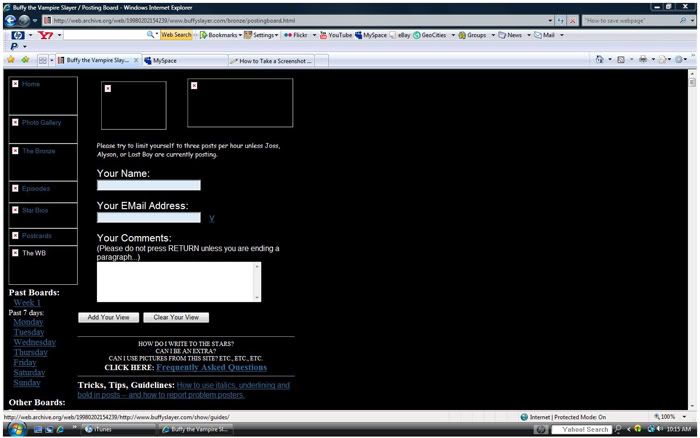Open the Yahoo Mail toolbar shortcut
Viewport: 700px width, 438px height.
coord(544,35)
